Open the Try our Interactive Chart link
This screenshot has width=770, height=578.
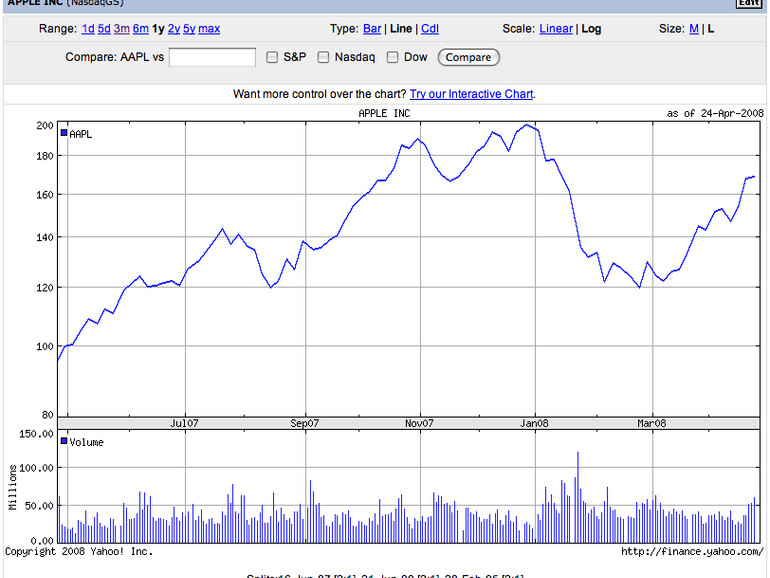pyautogui.click(x=471, y=94)
